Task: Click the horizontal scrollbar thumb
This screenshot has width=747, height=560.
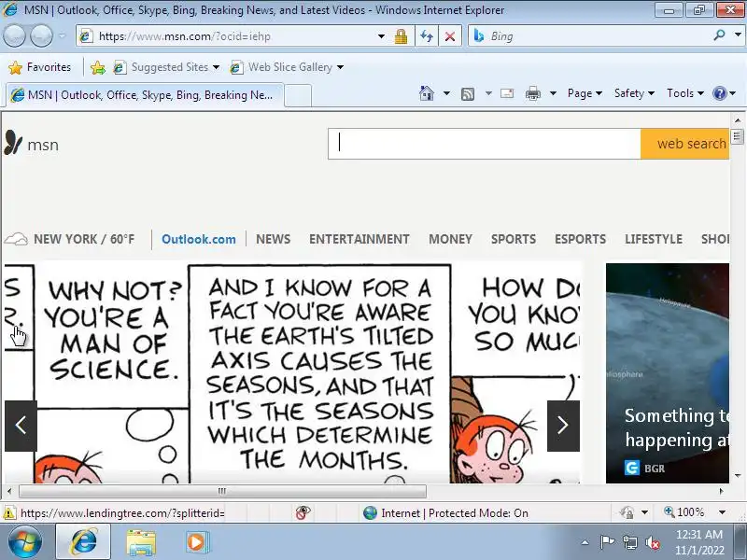Action: point(222,491)
